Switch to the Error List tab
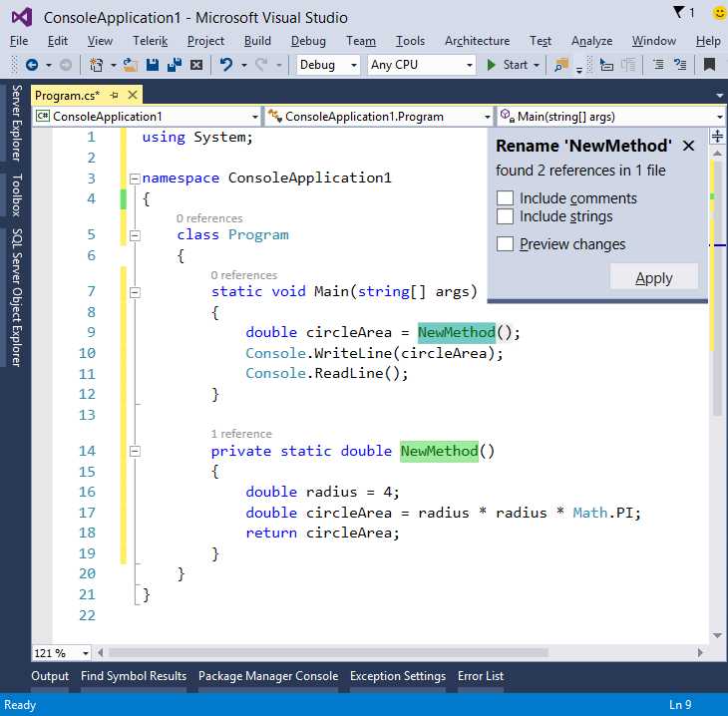This screenshot has width=728, height=716. coord(480,676)
